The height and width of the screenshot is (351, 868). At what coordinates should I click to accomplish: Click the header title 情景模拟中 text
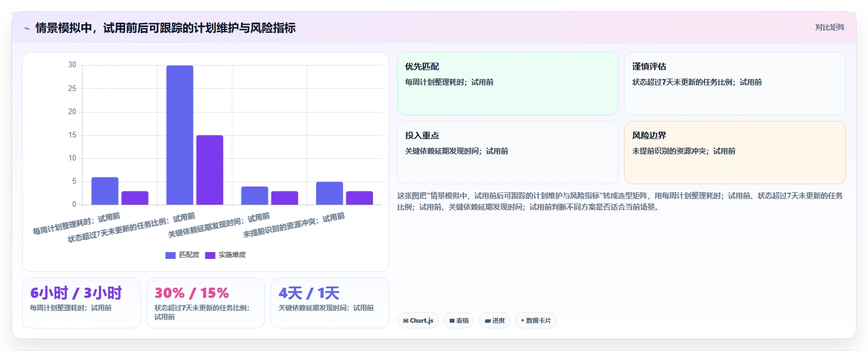coord(165,28)
